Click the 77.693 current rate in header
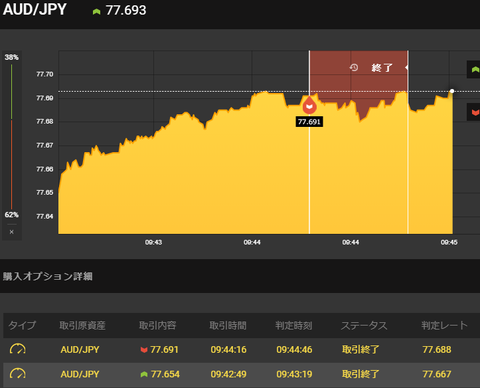This screenshot has height=388, width=480. (x=126, y=10)
